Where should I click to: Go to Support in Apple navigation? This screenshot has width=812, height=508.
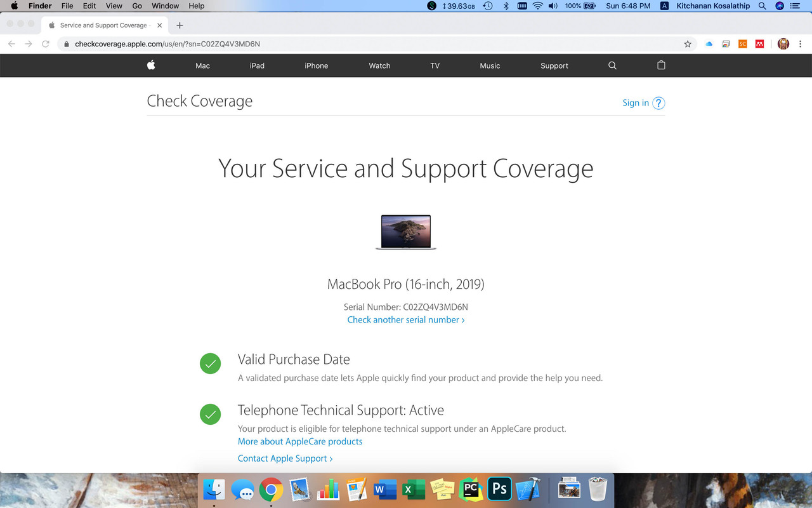pyautogui.click(x=554, y=65)
